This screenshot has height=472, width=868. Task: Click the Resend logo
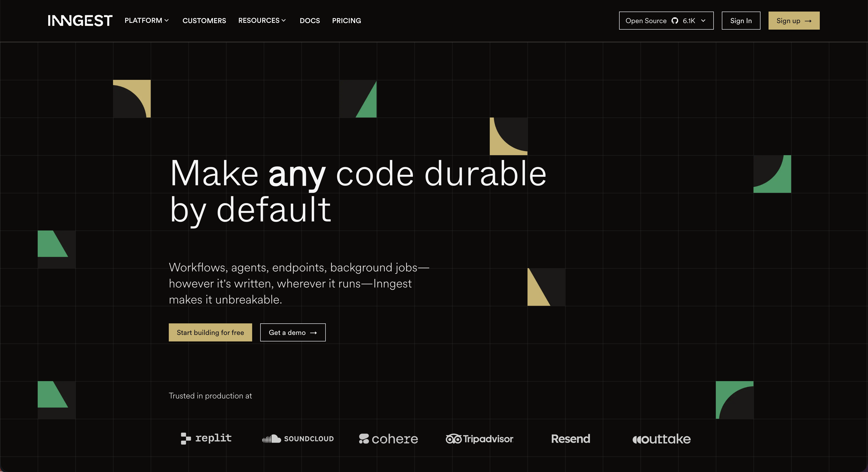pyautogui.click(x=570, y=439)
